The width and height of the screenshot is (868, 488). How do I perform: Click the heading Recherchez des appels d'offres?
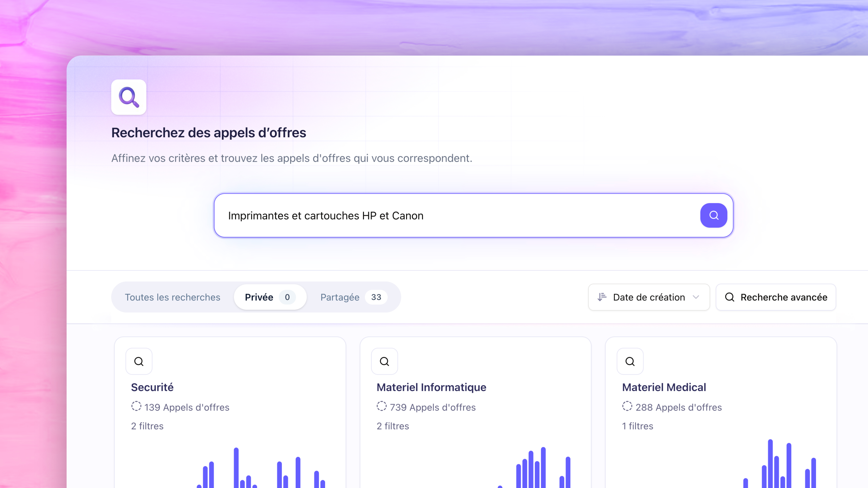coord(209,133)
